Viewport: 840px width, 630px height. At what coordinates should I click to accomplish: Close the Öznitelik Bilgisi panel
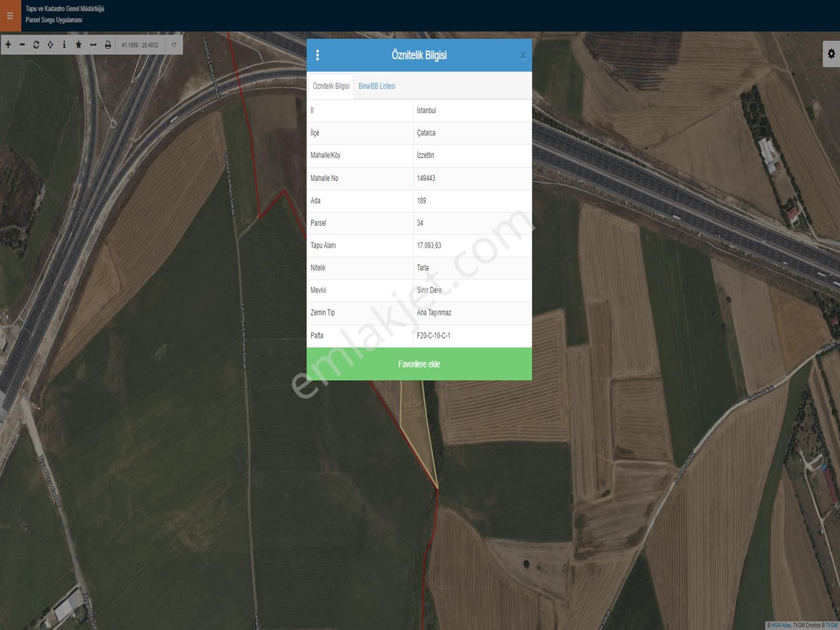(523, 56)
